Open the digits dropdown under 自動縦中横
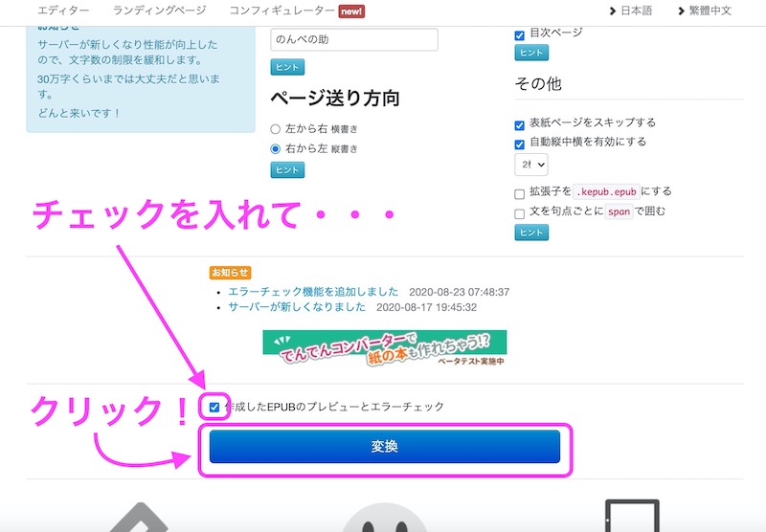The width and height of the screenshot is (766, 532). (530, 165)
